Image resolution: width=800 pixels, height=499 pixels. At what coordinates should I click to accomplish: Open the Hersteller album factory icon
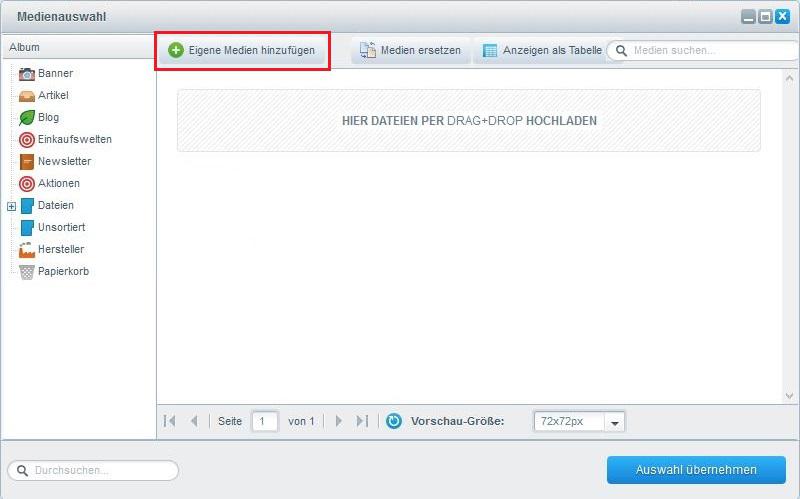coord(27,249)
